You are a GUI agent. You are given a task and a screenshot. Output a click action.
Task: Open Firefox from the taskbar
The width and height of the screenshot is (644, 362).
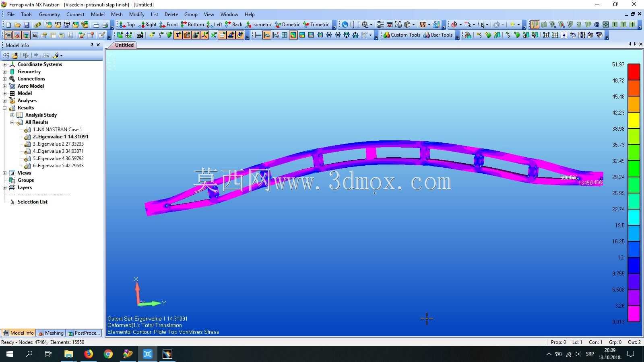point(88,354)
